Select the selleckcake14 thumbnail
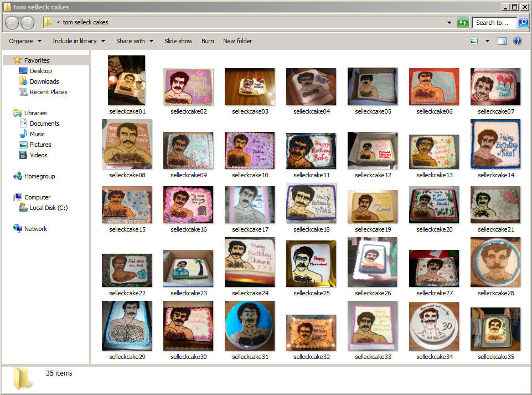The width and height of the screenshot is (532, 395). pyautogui.click(x=495, y=145)
